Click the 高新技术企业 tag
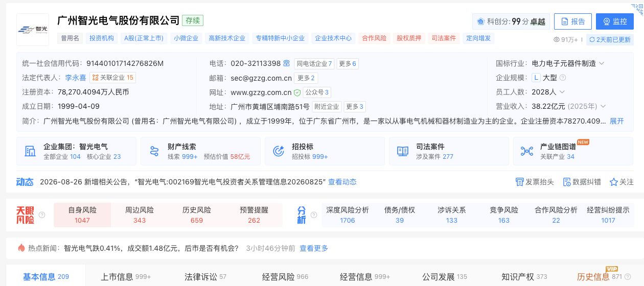 click(227, 38)
